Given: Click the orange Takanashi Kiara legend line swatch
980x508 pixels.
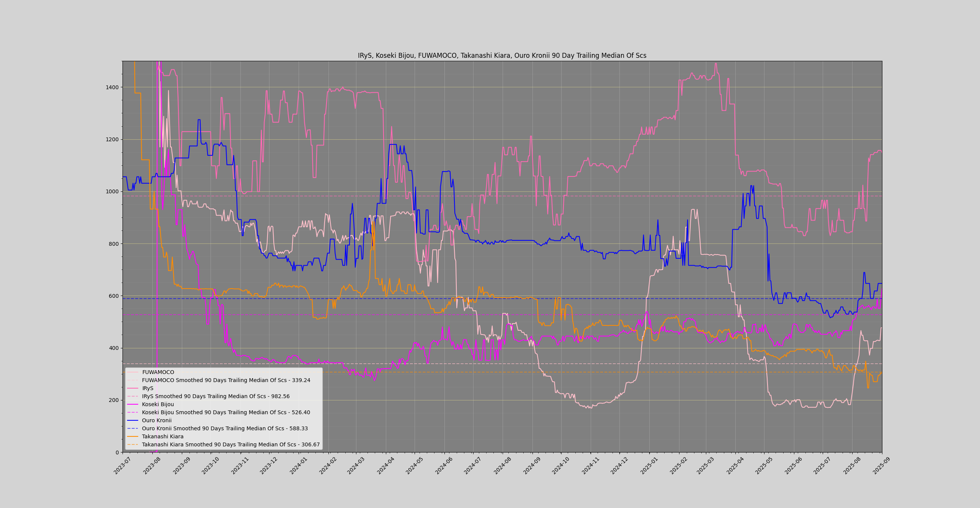Looking at the screenshot, I should 132,436.
